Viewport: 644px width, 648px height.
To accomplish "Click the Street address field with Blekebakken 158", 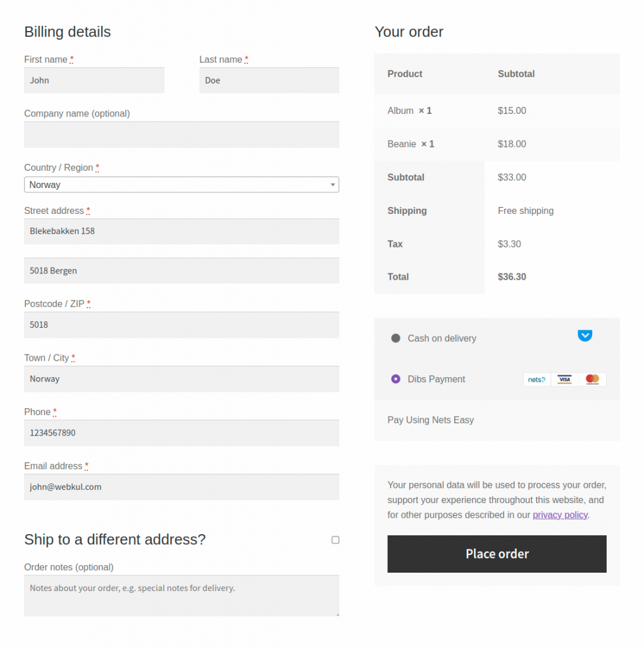I will point(182,230).
